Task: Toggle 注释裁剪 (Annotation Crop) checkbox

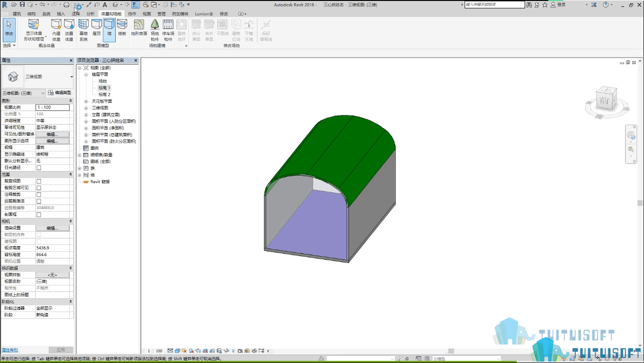Action: 39,194
